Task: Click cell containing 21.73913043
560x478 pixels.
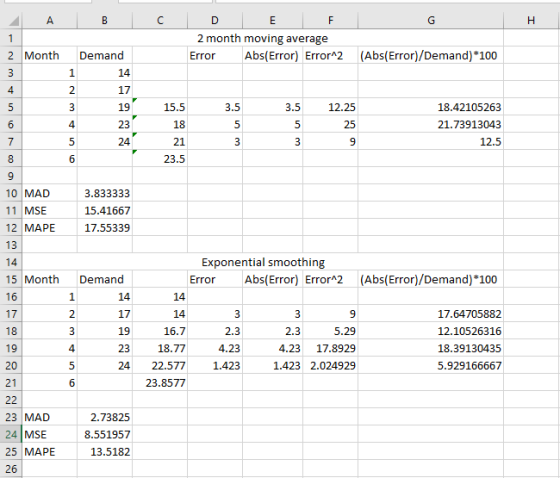Action: click(431, 124)
